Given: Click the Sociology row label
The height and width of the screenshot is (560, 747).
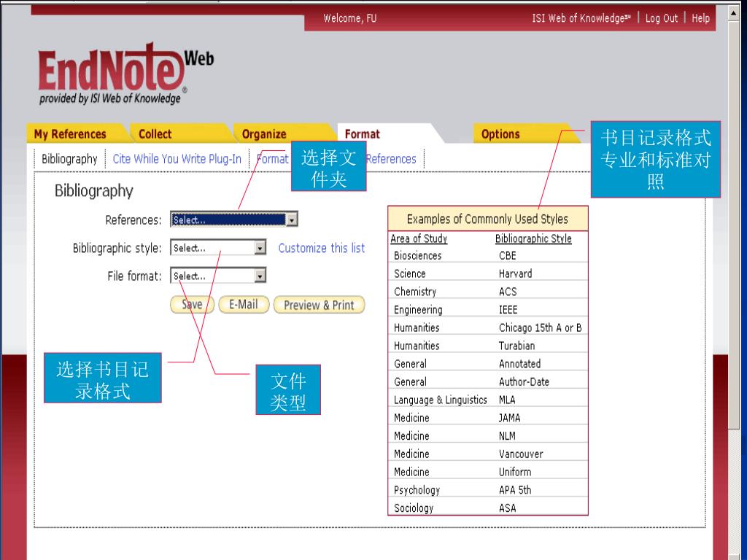Looking at the screenshot, I should coord(414,508).
